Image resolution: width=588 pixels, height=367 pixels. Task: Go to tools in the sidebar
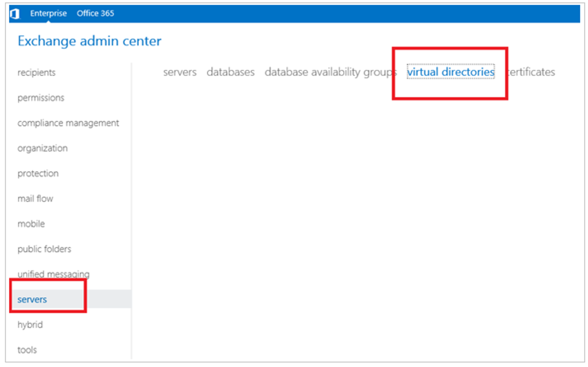pyautogui.click(x=27, y=350)
